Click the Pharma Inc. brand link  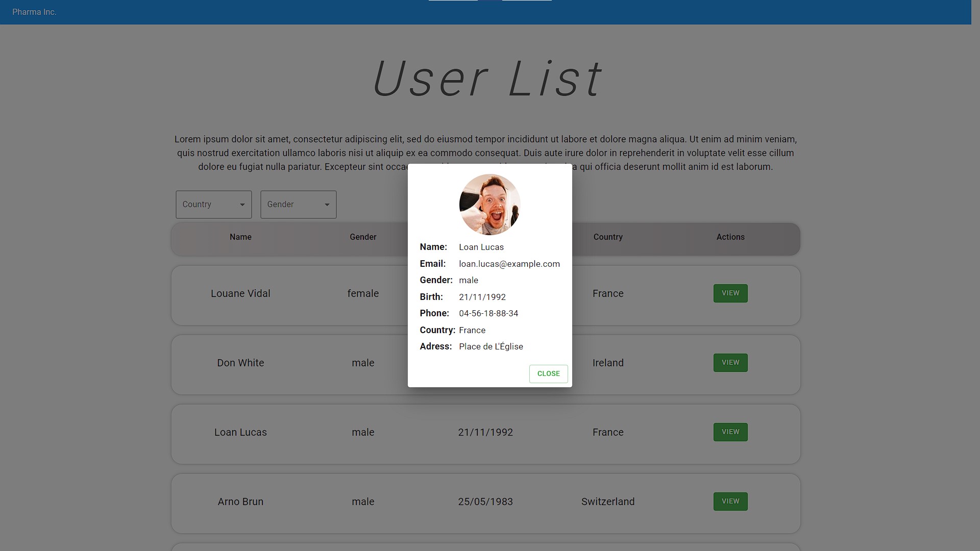34,12
